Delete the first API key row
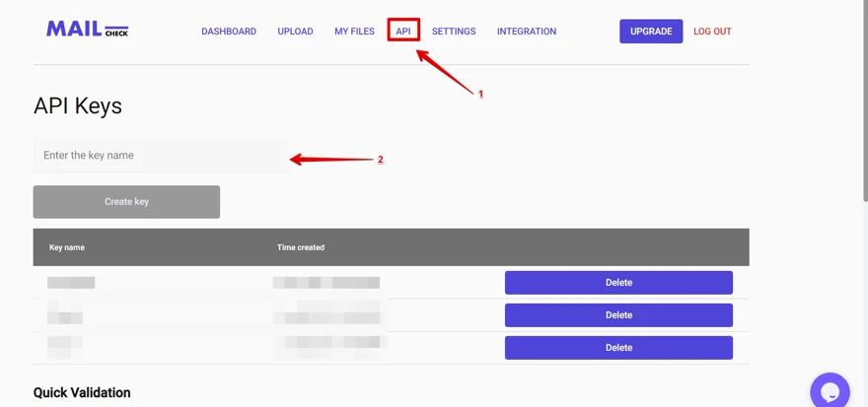Viewport: 868px width, 407px height. coord(618,283)
